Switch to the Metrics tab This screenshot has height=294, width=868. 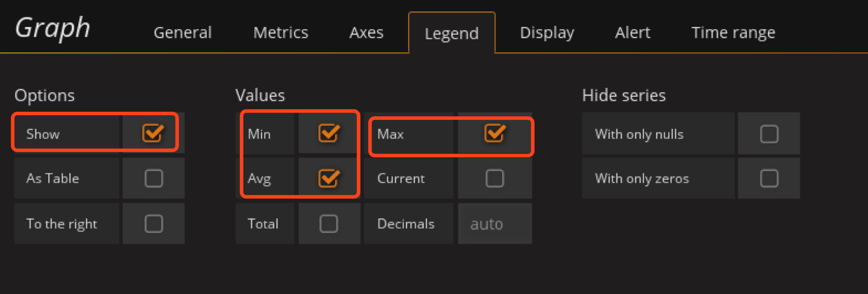[281, 33]
